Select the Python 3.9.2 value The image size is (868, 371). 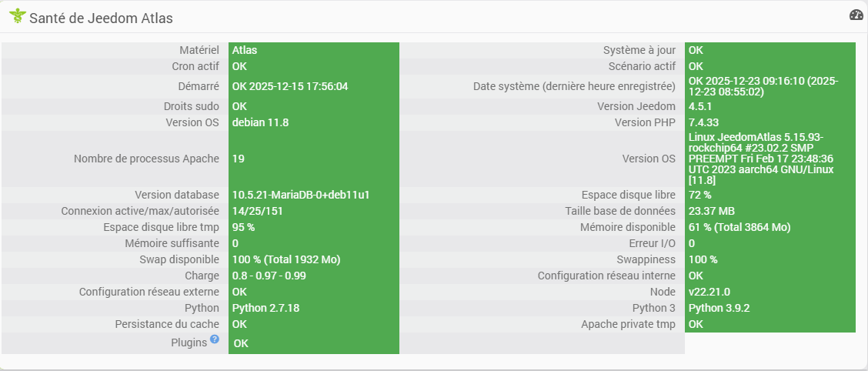(719, 308)
